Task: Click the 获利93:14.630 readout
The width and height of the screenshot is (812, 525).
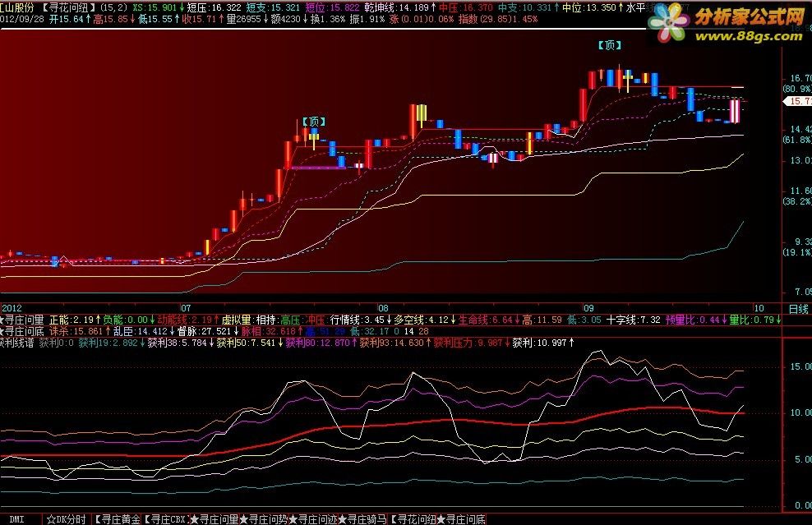Action: pos(395,343)
